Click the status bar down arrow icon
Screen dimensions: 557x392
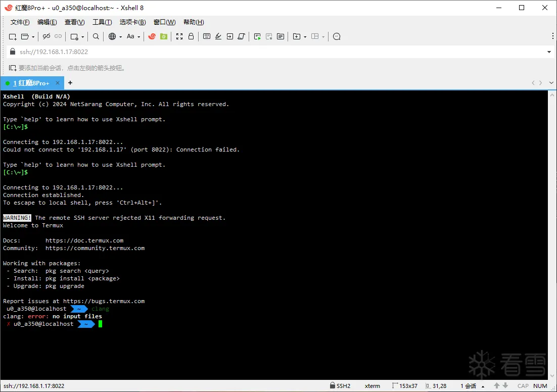point(505,385)
